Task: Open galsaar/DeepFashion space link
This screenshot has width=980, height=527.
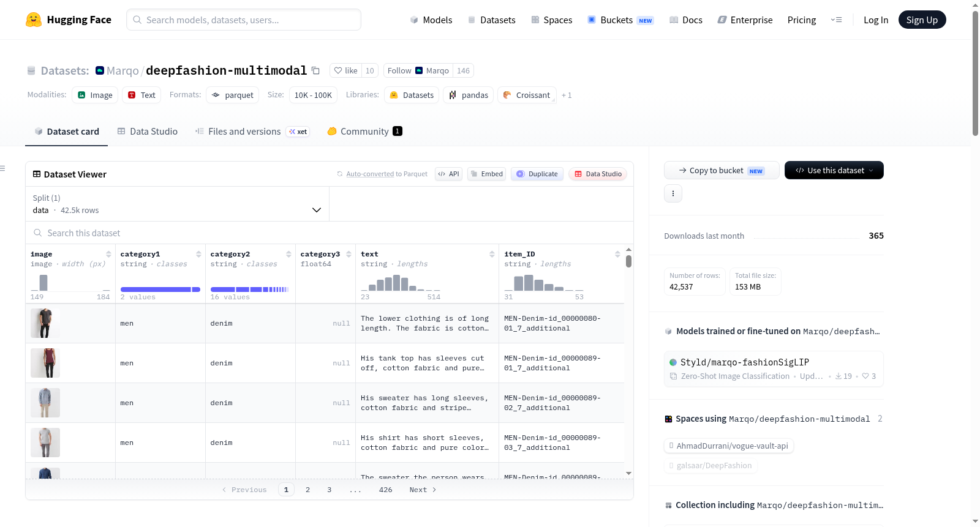Action: (x=710, y=465)
